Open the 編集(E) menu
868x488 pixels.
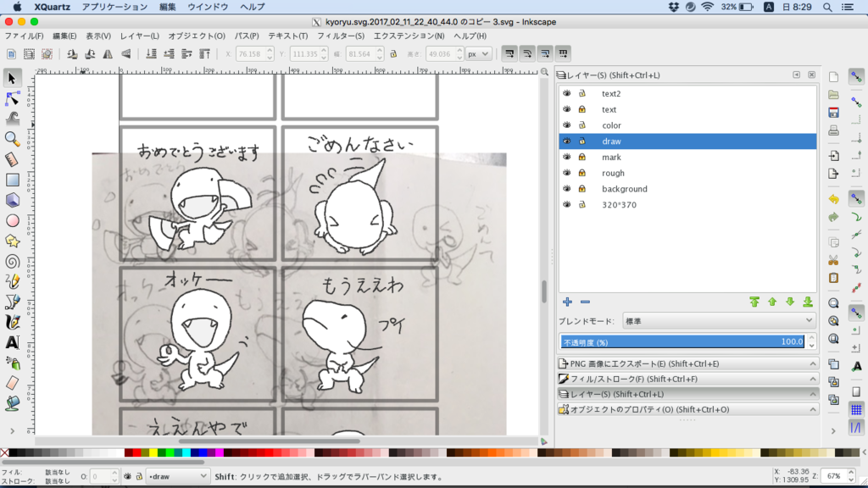pyautogui.click(x=64, y=36)
